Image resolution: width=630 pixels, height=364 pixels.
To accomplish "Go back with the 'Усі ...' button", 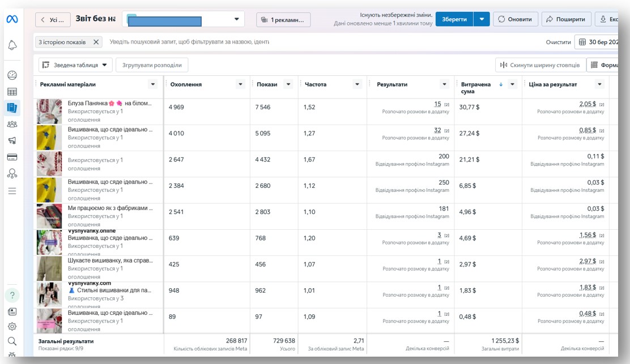I will 53,20.
